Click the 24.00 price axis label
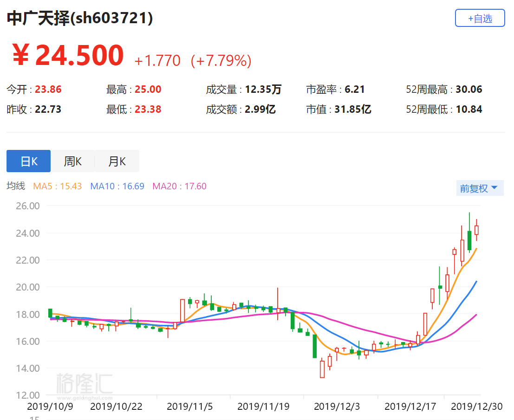Screen dimensions: 514x420 click(28, 233)
